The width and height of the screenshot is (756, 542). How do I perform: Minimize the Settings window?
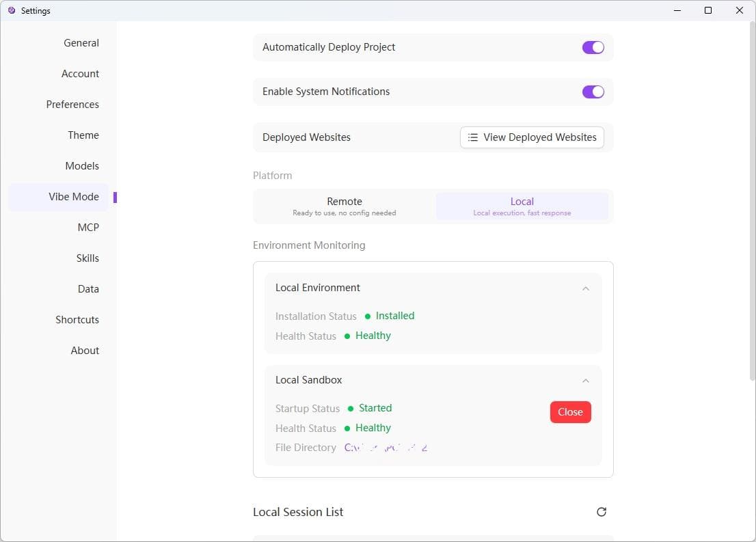677,10
